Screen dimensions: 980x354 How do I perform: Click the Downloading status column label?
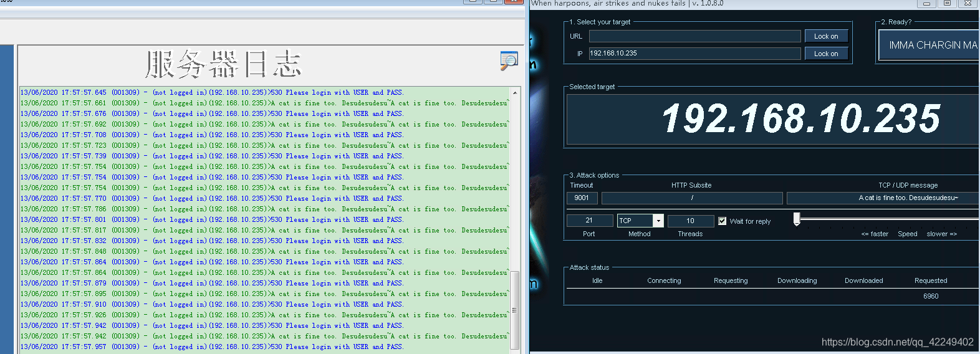(797, 280)
